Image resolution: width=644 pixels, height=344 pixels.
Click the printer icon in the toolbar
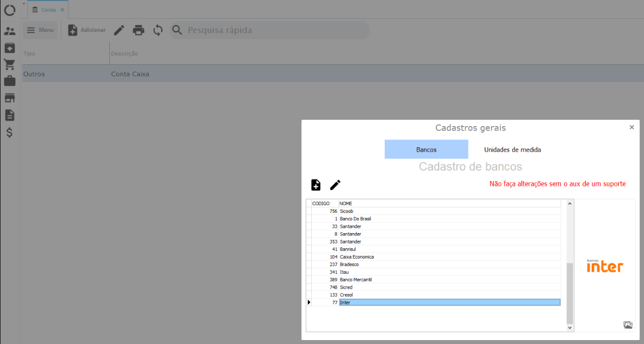coord(139,30)
